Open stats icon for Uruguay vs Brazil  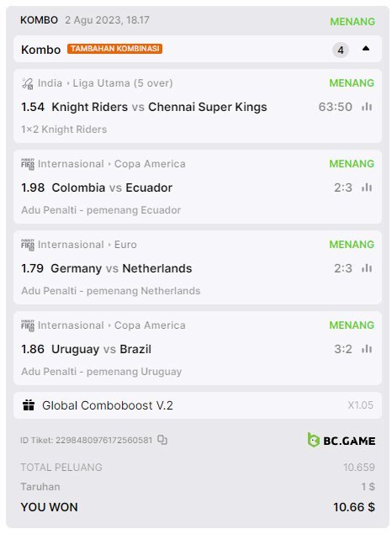367,349
